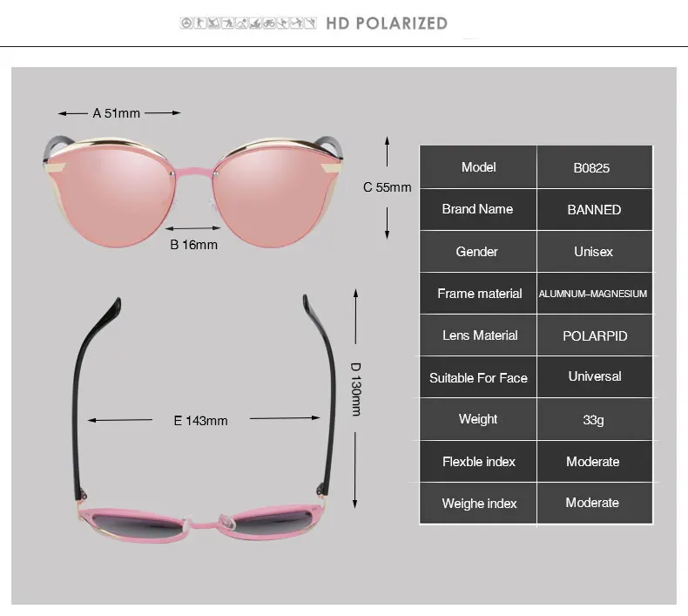This screenshot has width=688, height=616.
Task: Click the second sport icon, a standing figure
Action: pos(200,23)
